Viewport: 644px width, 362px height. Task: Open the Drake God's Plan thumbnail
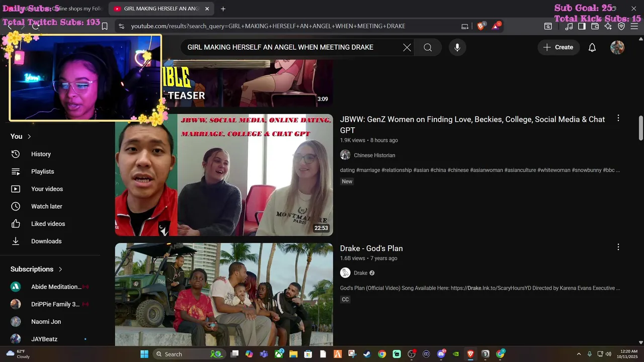pos(224,295)
